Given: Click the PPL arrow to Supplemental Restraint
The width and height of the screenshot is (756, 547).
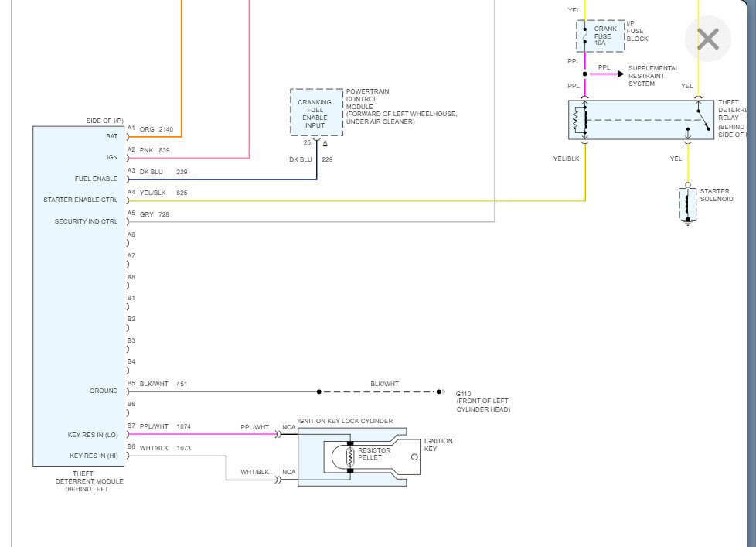Looking at the screenshot, I should tap(607, 74).
